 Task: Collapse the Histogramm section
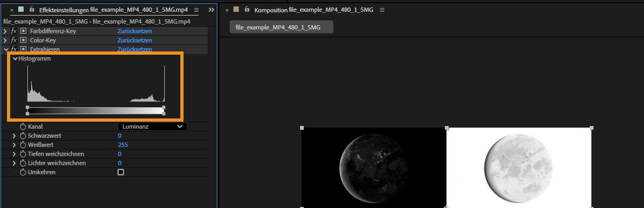coord(15,58)
